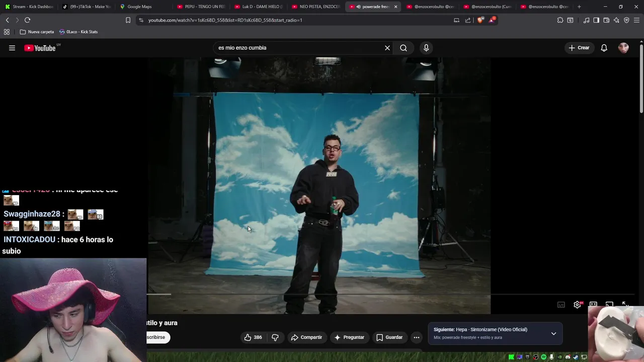Close the powerade freestyle tab
This screenshot has height=362, width=644.
395,7
